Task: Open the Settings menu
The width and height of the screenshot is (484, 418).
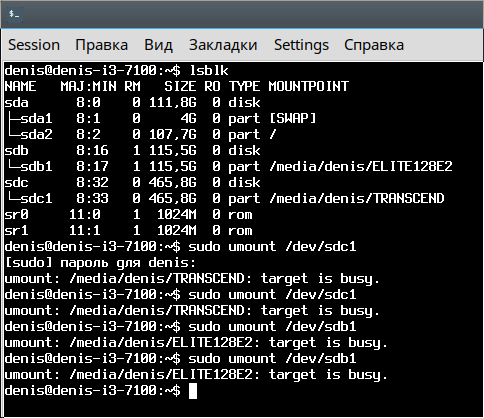Action: pyautogui.click(x=301, y=45)
